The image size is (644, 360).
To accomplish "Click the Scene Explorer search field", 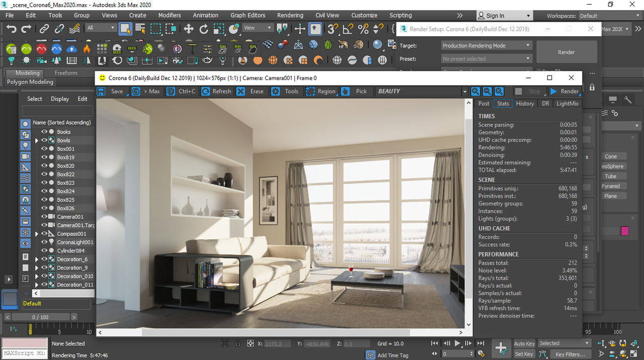I will coord(57,111).
